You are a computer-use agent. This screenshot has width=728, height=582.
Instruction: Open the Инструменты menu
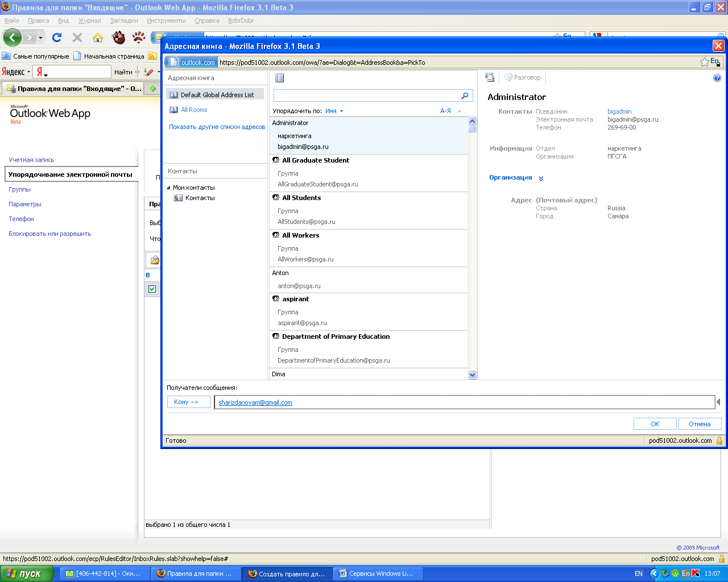[166, 20]
